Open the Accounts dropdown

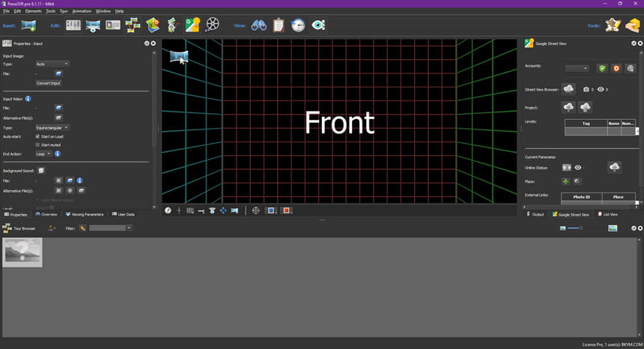tap(577, 69)
